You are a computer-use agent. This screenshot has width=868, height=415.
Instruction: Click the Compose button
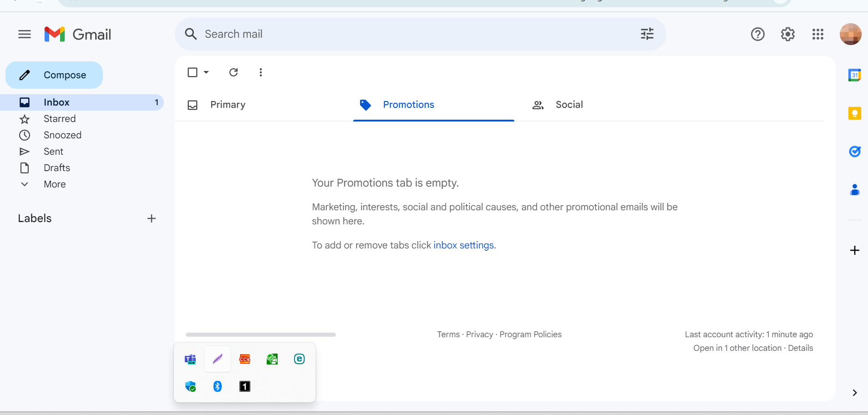pos(54,75)
